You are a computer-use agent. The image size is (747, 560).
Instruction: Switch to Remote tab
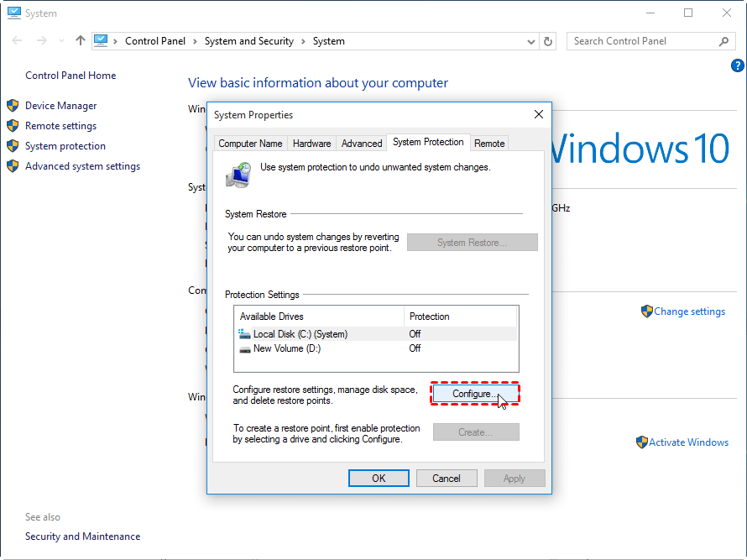click(x=489, y=144)
